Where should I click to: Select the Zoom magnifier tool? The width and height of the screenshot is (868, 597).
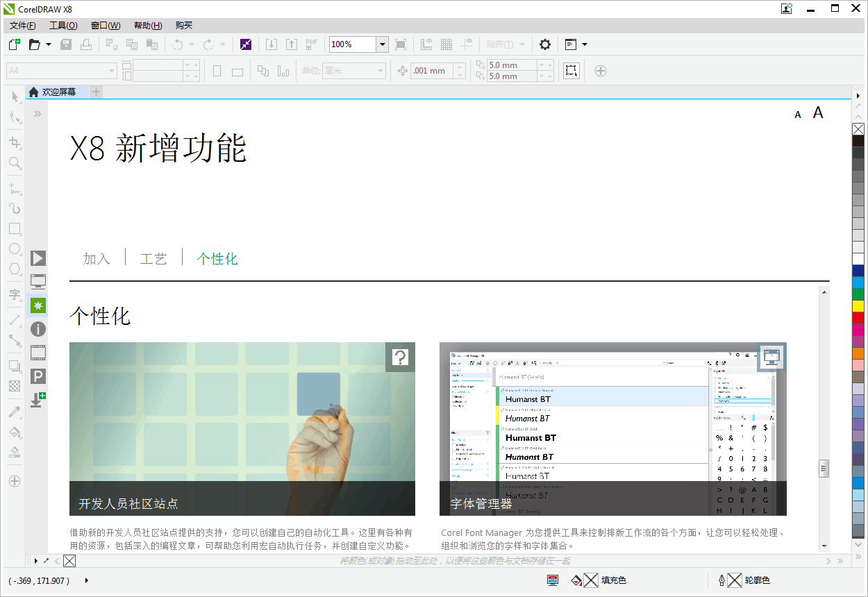pos(15,163)
